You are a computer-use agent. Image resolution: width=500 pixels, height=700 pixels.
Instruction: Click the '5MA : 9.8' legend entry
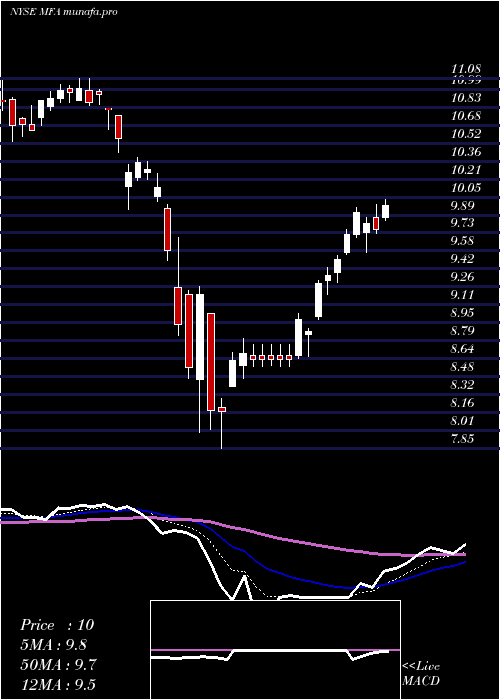(x=53, y=645)
